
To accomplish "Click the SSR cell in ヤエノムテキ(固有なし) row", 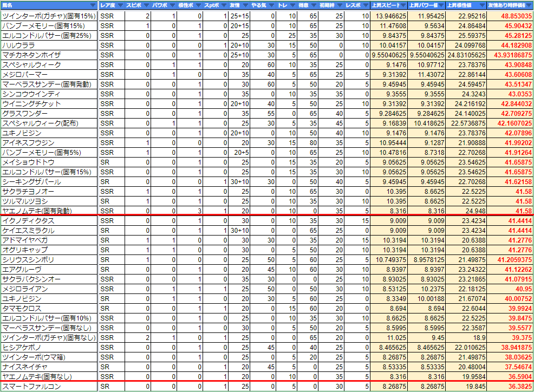I will coord(107,377).
